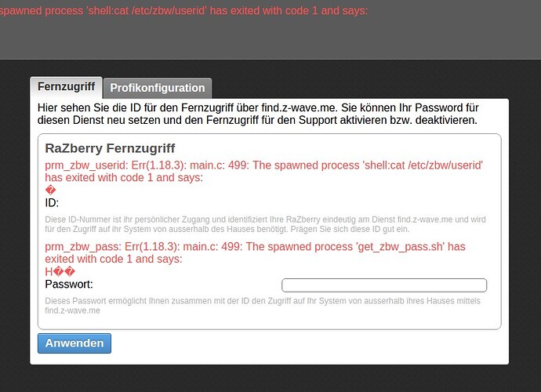Click the garbled character above ID label

click(x=51, y=191)
